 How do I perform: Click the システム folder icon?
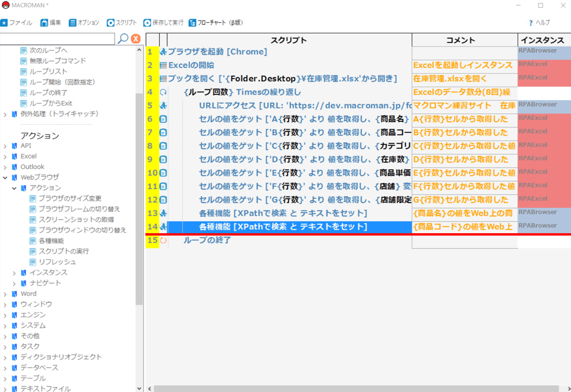(14, 325)
